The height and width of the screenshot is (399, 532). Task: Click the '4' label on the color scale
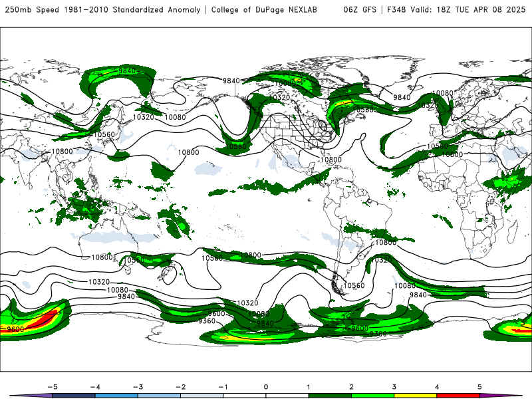click(437, 387)
